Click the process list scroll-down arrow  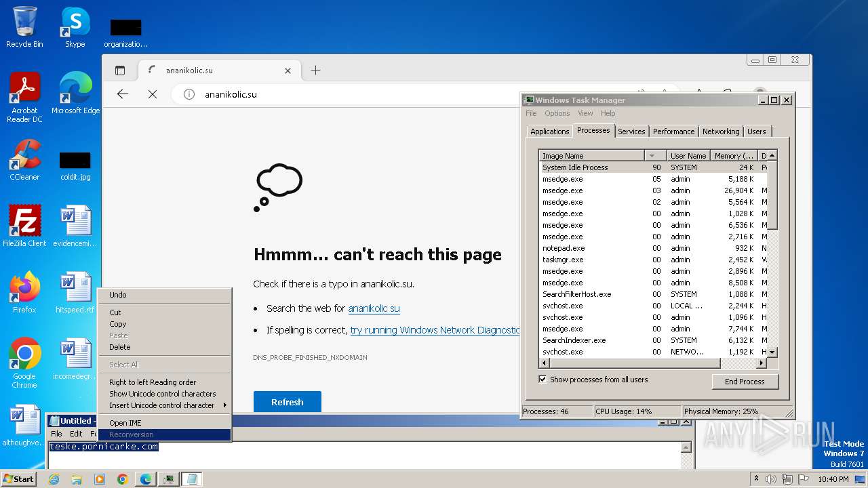[x=772, y=352]
